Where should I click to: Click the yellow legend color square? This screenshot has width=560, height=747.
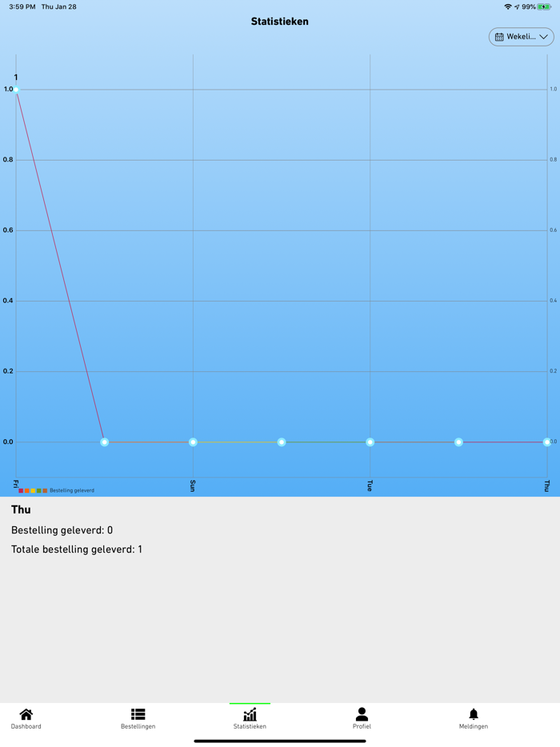pyautogui.click(x=33, y=491)
